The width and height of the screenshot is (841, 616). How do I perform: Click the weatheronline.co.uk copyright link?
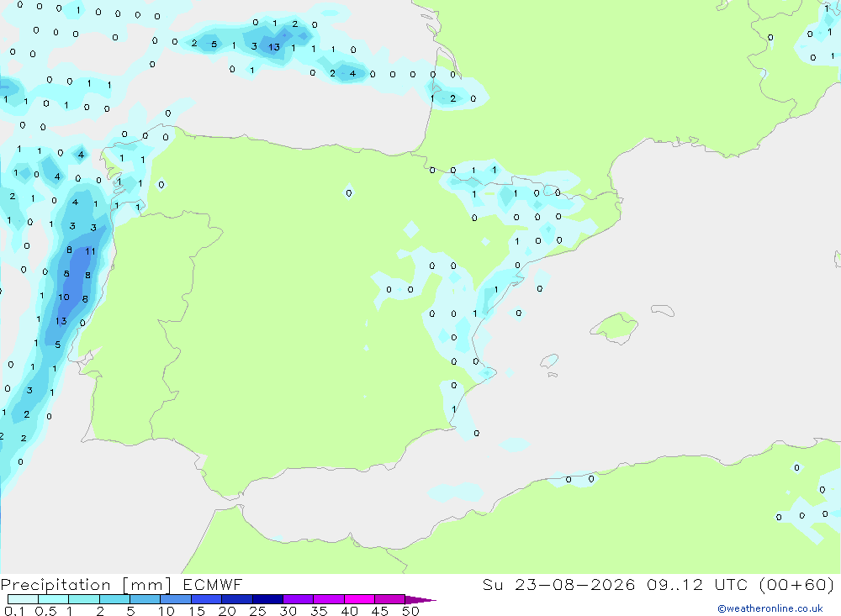click(770, 608)
